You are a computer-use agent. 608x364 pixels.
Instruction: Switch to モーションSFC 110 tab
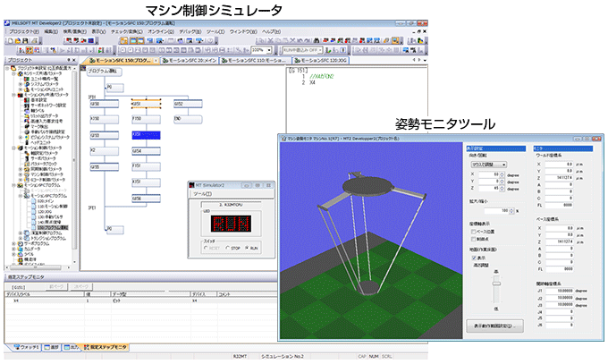(256, 61)
